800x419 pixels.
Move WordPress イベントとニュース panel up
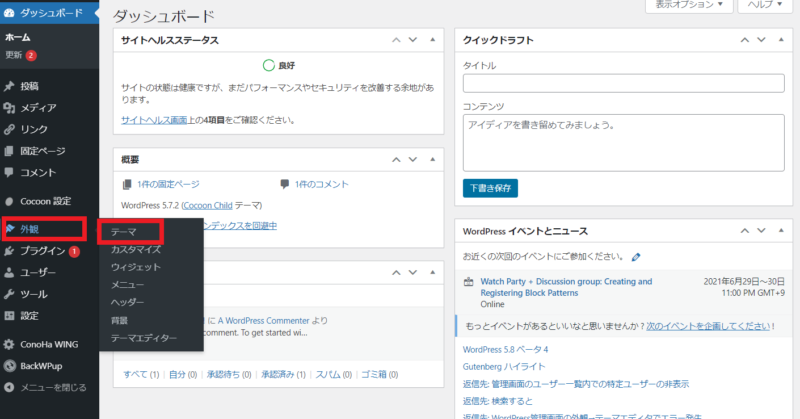coord(745,231)
